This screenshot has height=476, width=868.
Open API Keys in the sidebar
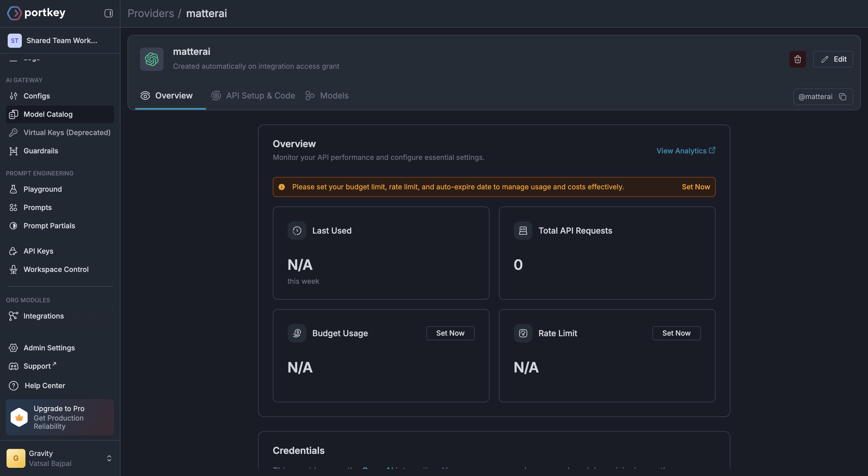[x=38, y=251]
